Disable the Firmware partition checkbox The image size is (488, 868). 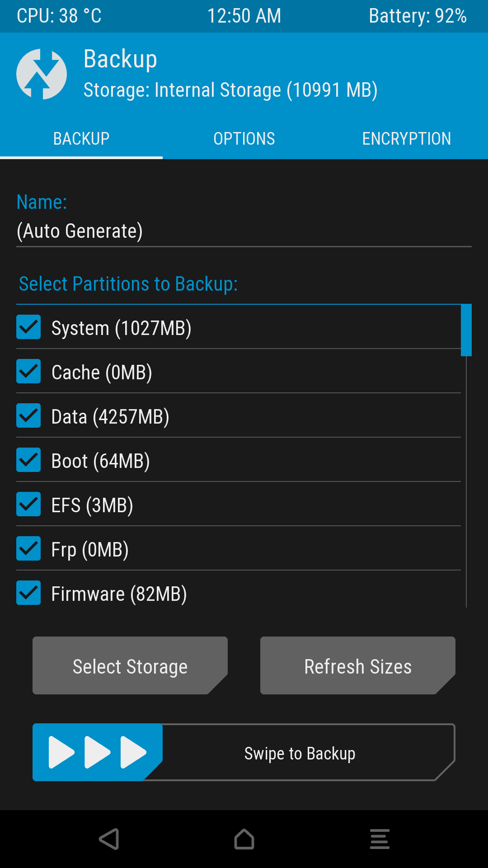[x=28, y=593]
